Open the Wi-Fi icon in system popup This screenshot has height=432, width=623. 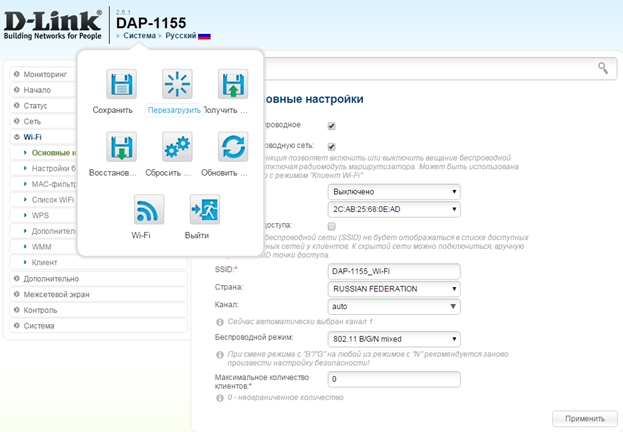[148, 210]
